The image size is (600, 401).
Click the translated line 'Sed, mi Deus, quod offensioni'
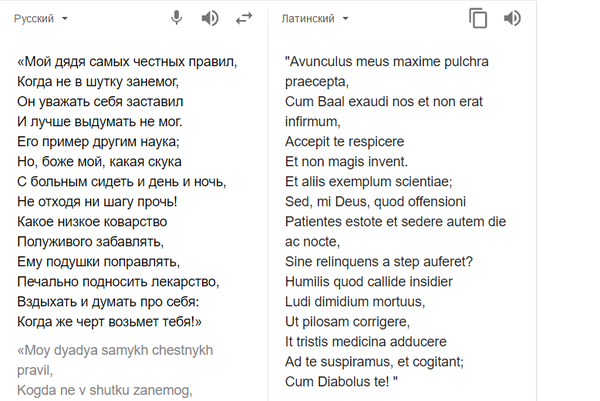coord(383,201)
